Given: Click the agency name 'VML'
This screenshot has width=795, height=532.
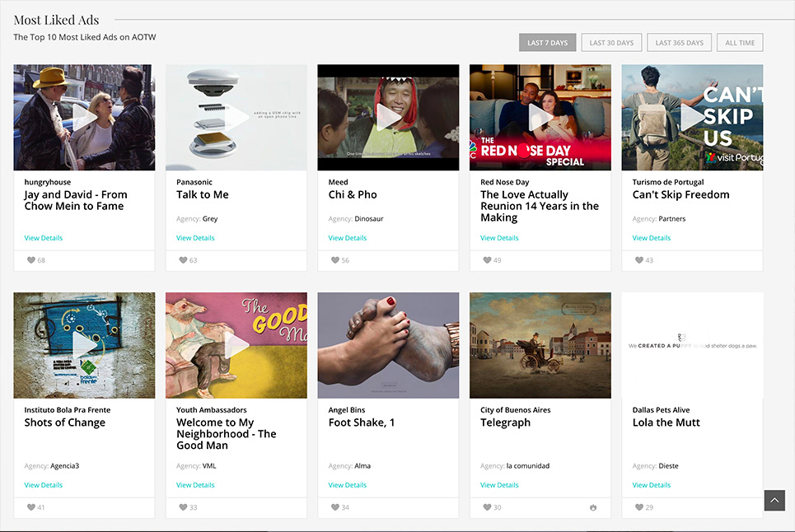Looking at the screenshot, I should 209,465.
